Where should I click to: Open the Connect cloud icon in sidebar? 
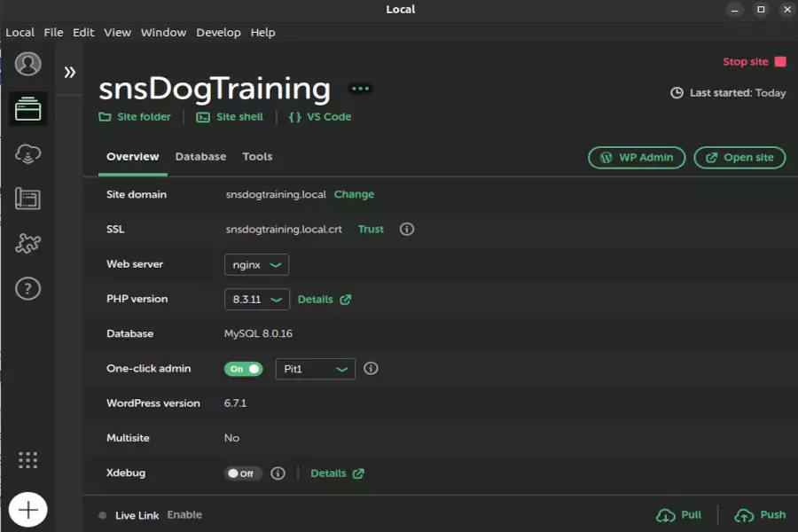point(27,153)
